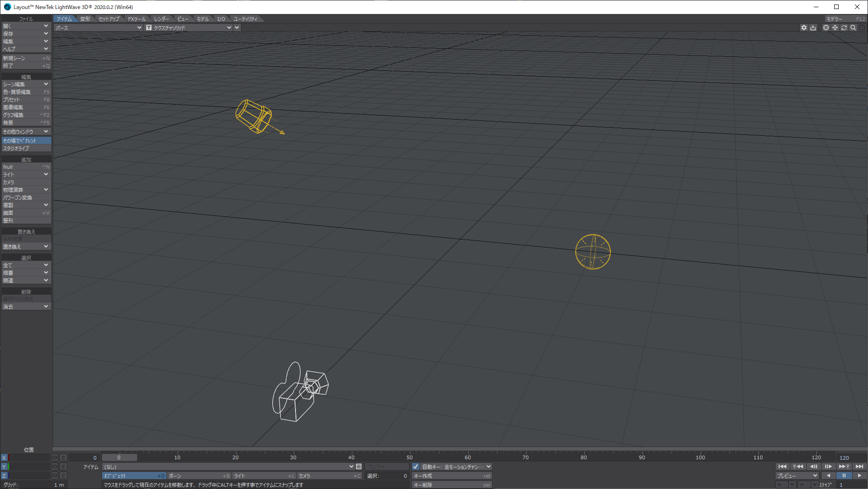Image resolution: width=868 pixels, height=489 pixels.
Task: Switch to the FXツール tab
Action: (x=137, y=19)
